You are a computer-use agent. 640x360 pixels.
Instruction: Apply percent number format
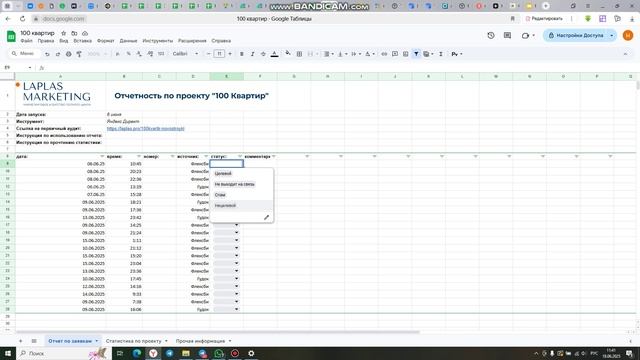pyautogui.click(x=128, y=54)
